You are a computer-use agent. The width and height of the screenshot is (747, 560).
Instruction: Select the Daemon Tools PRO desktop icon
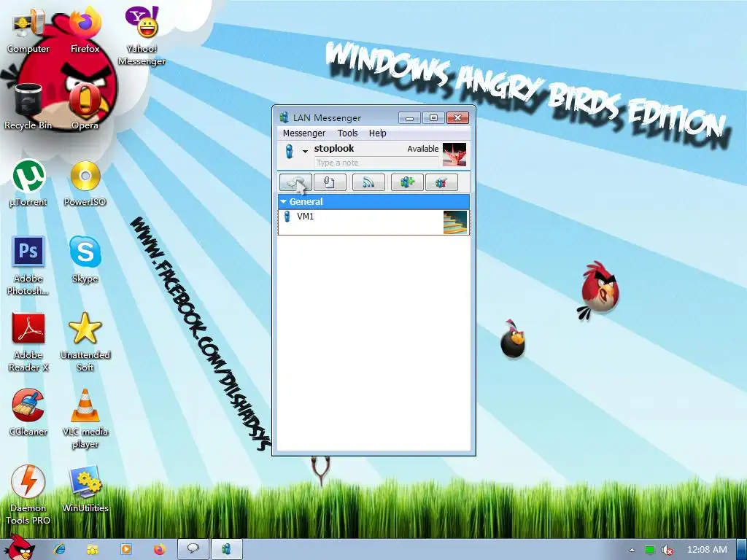pos(28,495)
